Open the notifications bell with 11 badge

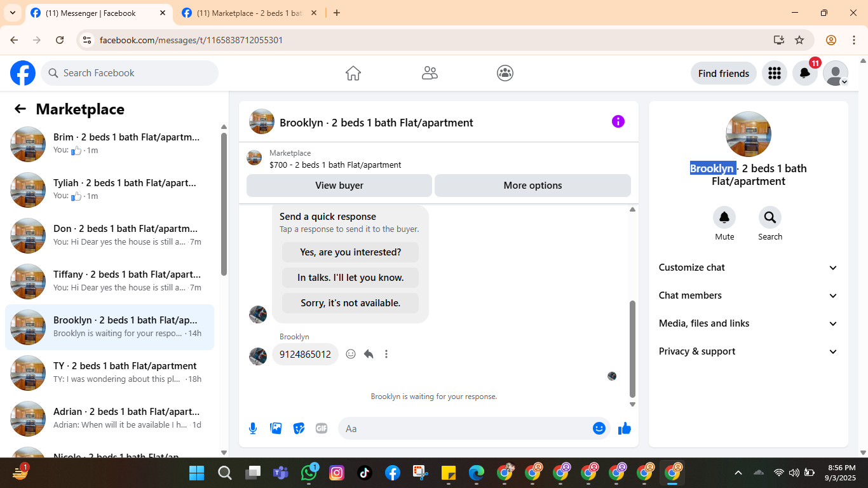[x=805, y=73]
